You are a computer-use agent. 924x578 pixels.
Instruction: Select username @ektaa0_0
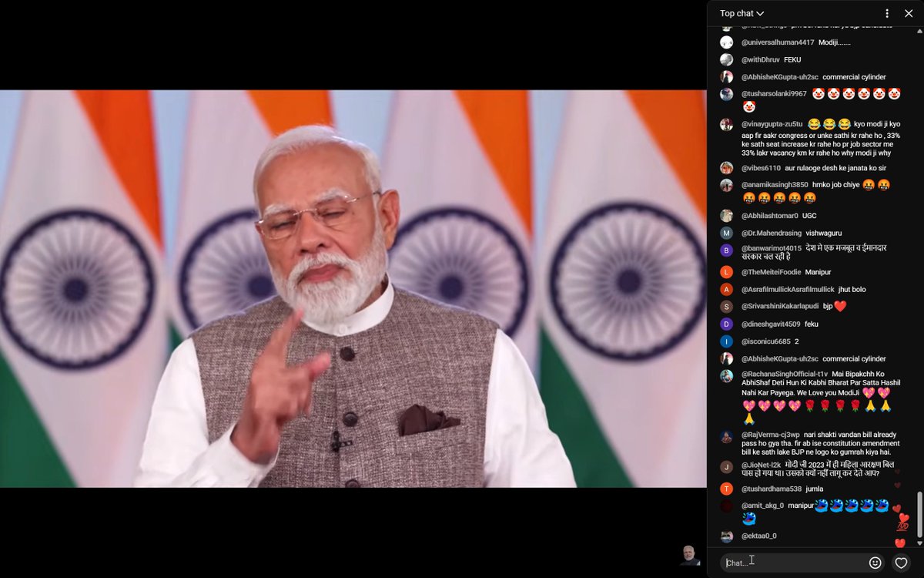(x=759, y=536)
